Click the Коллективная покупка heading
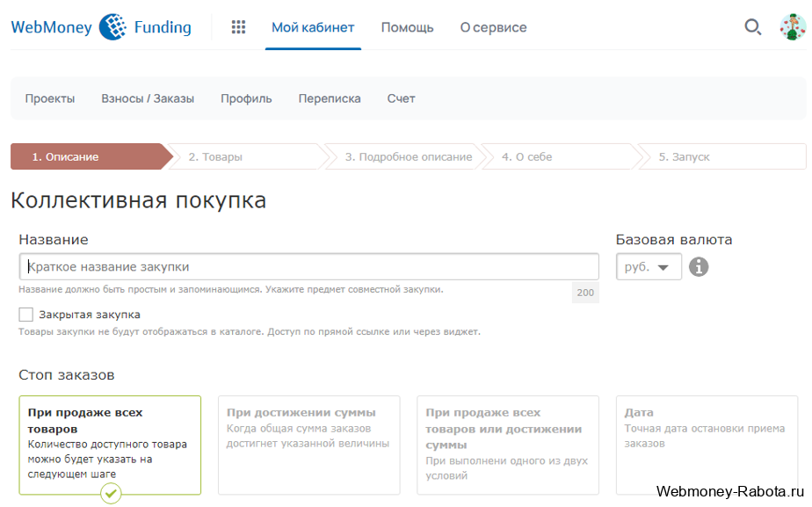812x507 pixels. pyautogui.click(x=138, y=200)
